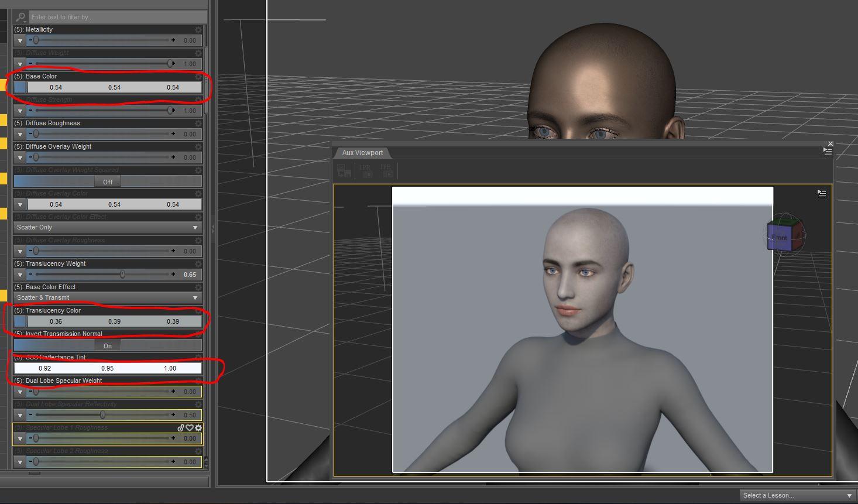858x504 pixels.
Task: Open Specular Lobe 1 Roughness gear settings
Action: [x=198, y=428]
